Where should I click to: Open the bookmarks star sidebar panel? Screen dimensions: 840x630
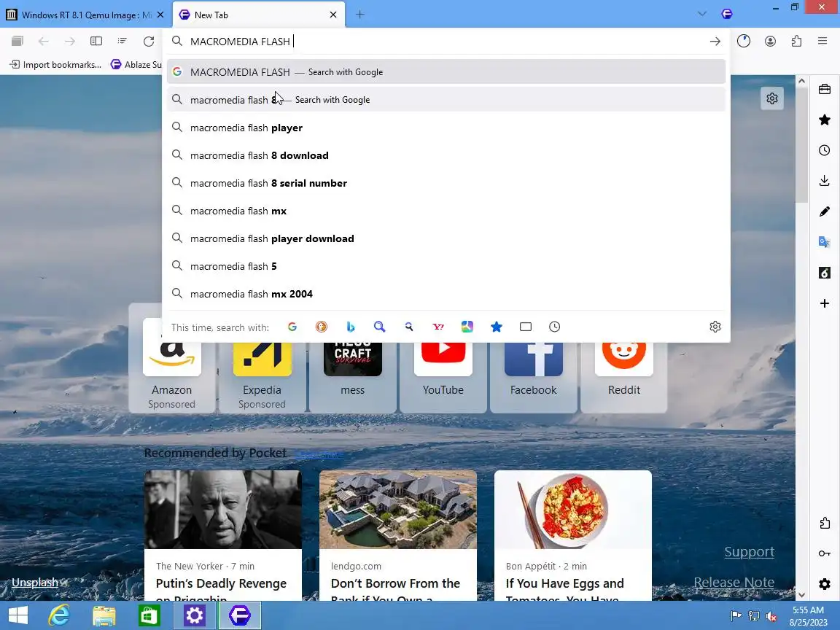(825, 120)
